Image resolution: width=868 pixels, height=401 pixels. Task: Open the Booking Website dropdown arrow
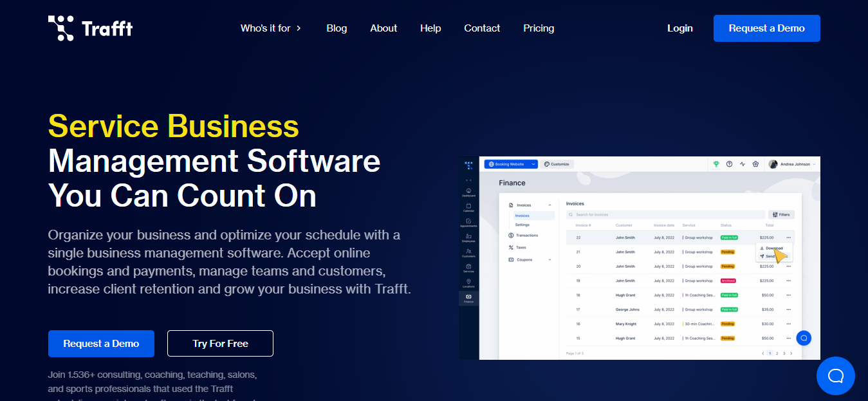coord(533,164)
